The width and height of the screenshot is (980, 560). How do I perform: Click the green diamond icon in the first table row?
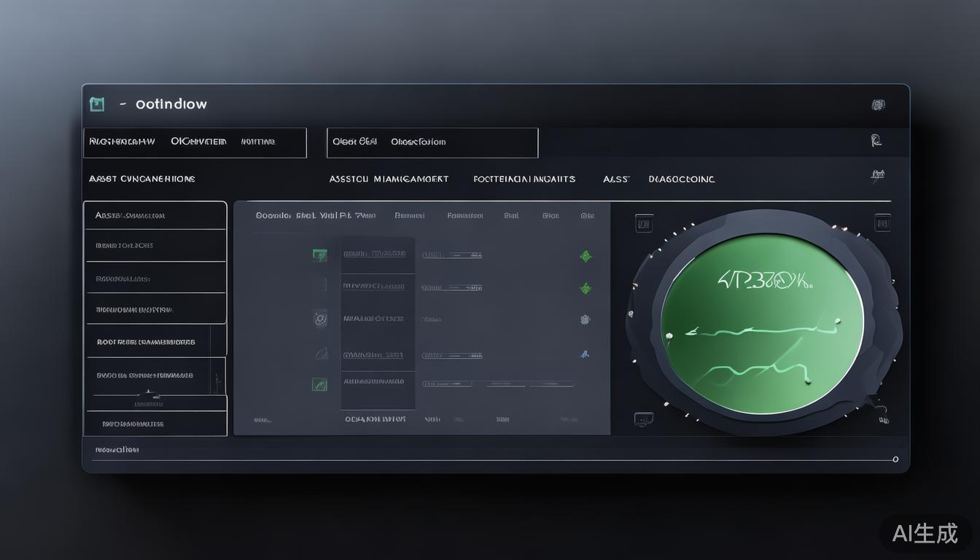click(x=586, y=256)
